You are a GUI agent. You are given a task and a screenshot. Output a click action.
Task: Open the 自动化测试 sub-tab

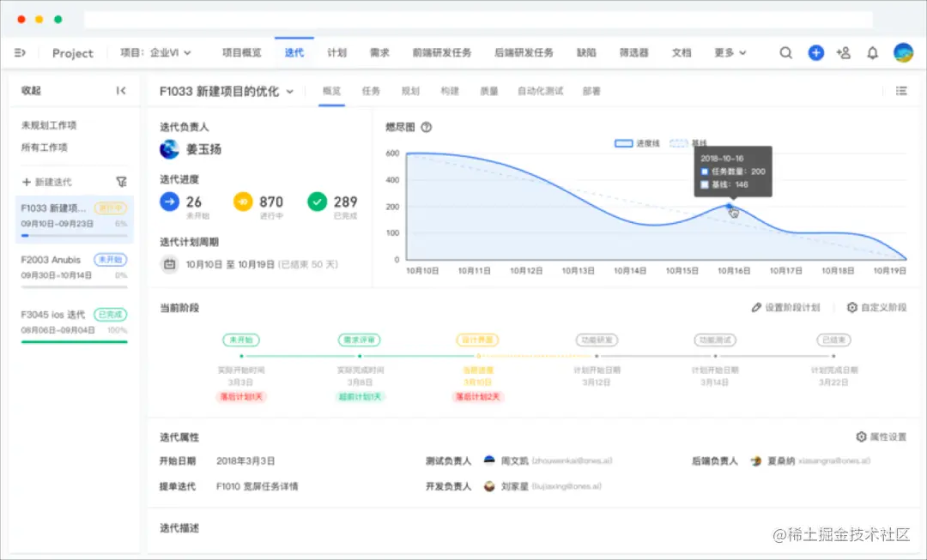[541, 91]
